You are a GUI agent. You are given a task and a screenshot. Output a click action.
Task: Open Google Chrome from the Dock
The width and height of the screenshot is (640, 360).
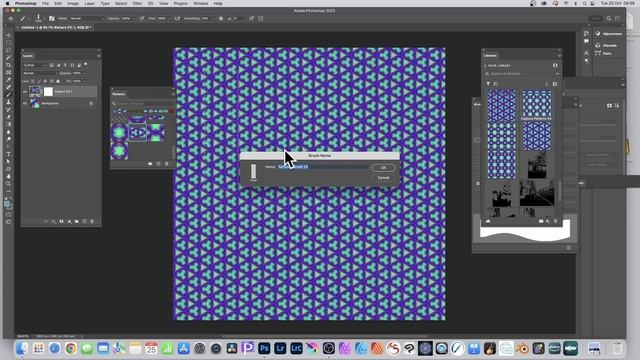(71, 348)
